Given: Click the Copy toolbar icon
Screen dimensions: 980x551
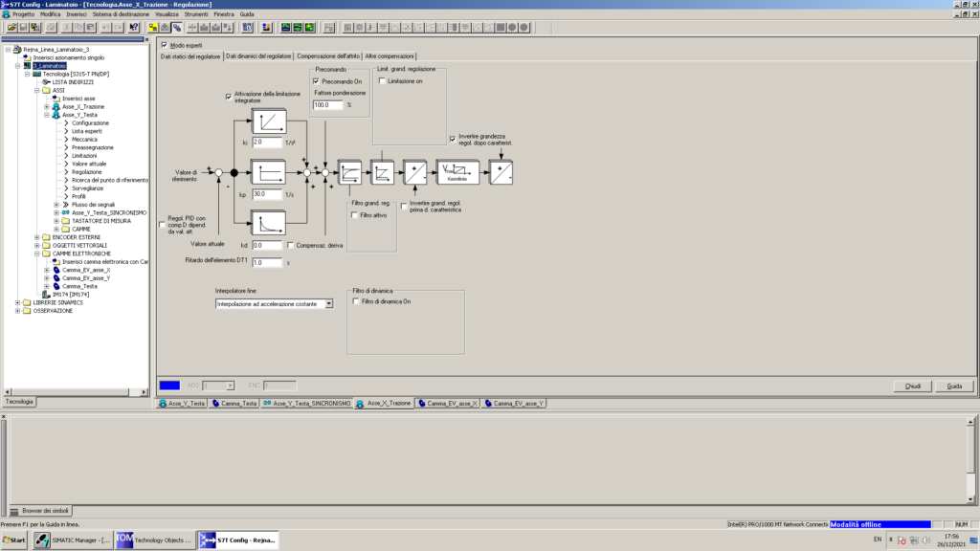Looking at the screenshot, I should click(x=78, y=28).
